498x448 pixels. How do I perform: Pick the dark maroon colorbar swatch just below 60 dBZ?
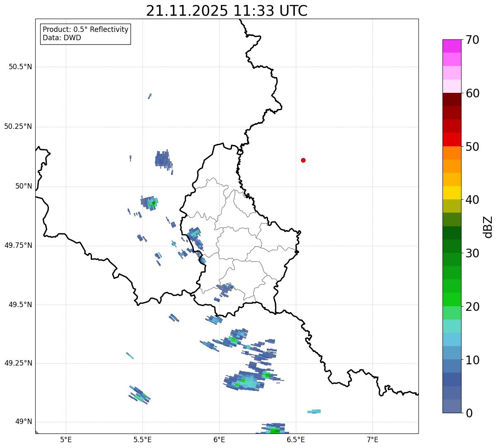pos(452,99)
